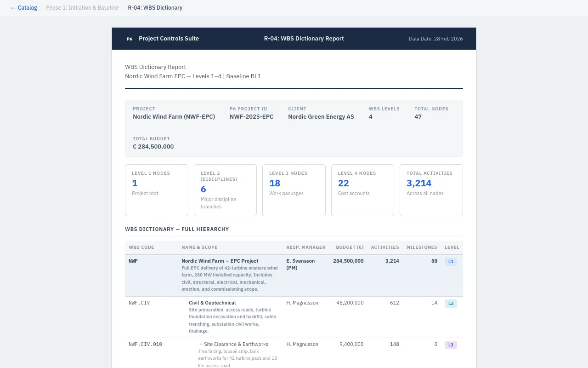
Task: Select the Level 3 Nodes card
Action: [294, 190]
